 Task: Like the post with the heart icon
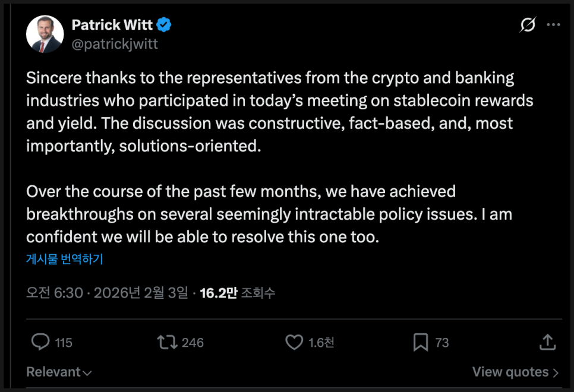click(294, 342)
